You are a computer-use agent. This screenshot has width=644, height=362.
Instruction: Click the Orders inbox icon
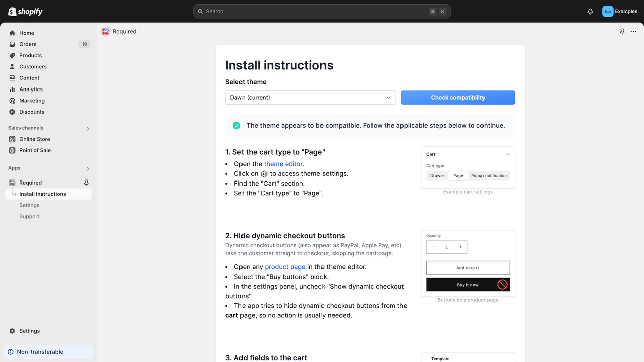click(12, 44)
